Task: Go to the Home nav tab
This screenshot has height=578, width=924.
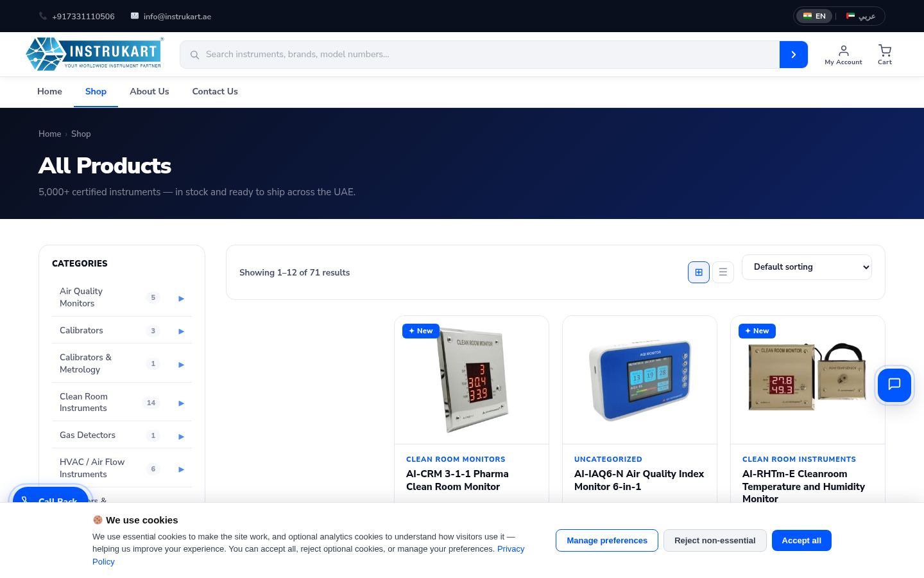Action: tap(49, 91)
